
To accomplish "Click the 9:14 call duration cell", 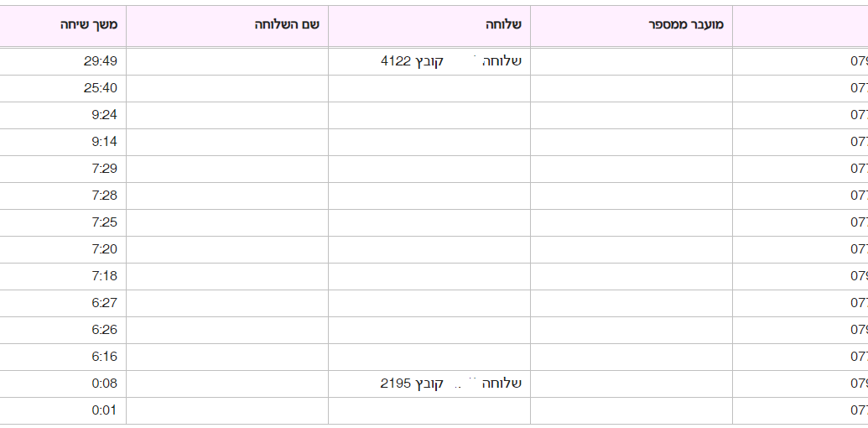I will tap(104, 142).
